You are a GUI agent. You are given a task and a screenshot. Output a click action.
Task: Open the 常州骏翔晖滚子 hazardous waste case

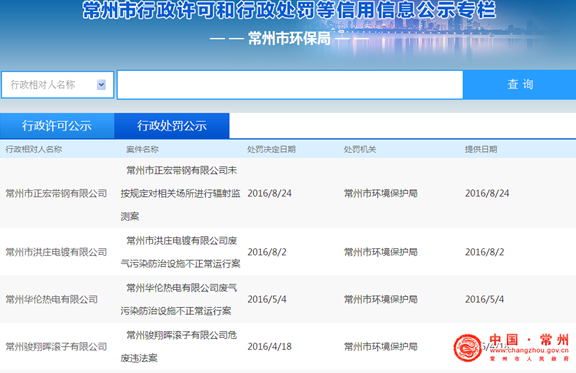click(x=179, y=346)
